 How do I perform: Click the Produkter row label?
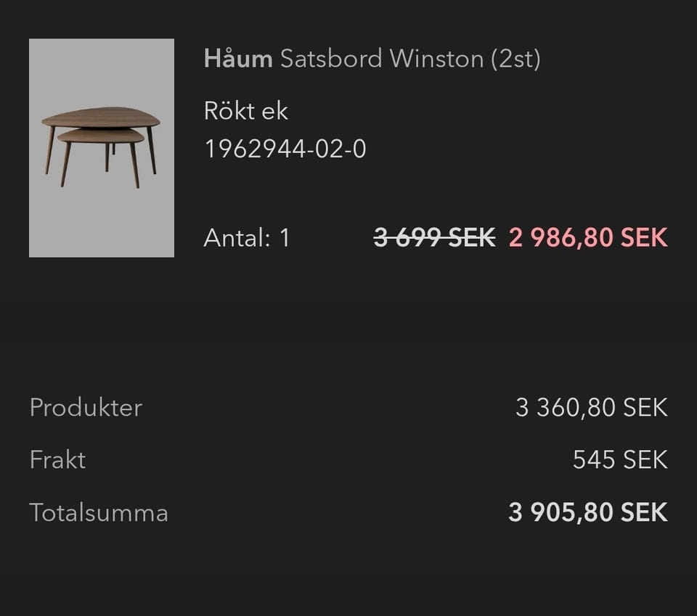[85, 408]
